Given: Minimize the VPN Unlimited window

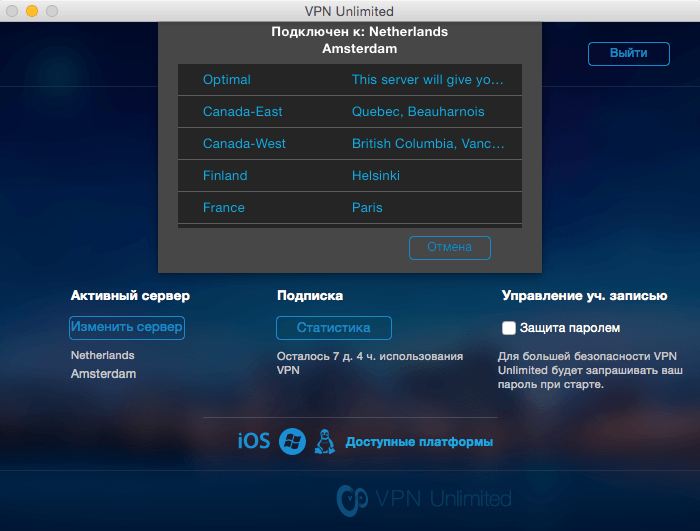Looking at the screenshot, I should pos(32,11).
